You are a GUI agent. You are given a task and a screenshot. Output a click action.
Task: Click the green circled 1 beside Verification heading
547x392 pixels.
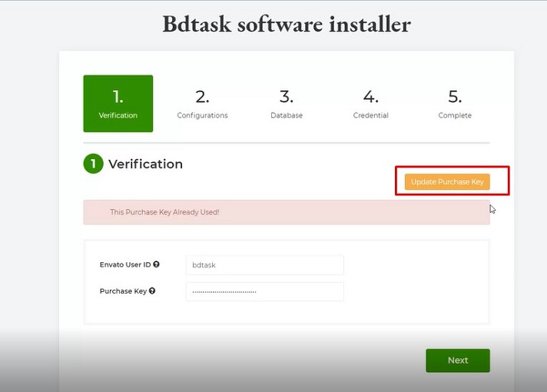click(93, 164)
